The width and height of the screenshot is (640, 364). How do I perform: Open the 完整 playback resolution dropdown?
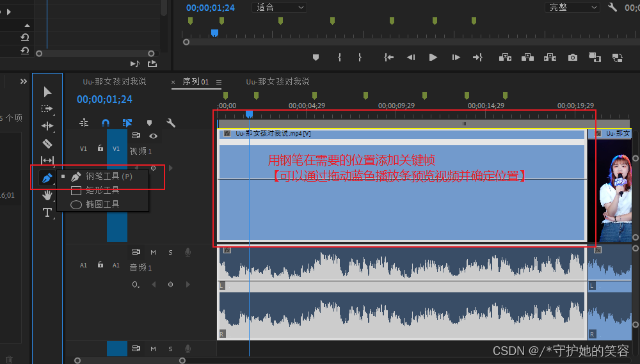click(x=572, y=7)
